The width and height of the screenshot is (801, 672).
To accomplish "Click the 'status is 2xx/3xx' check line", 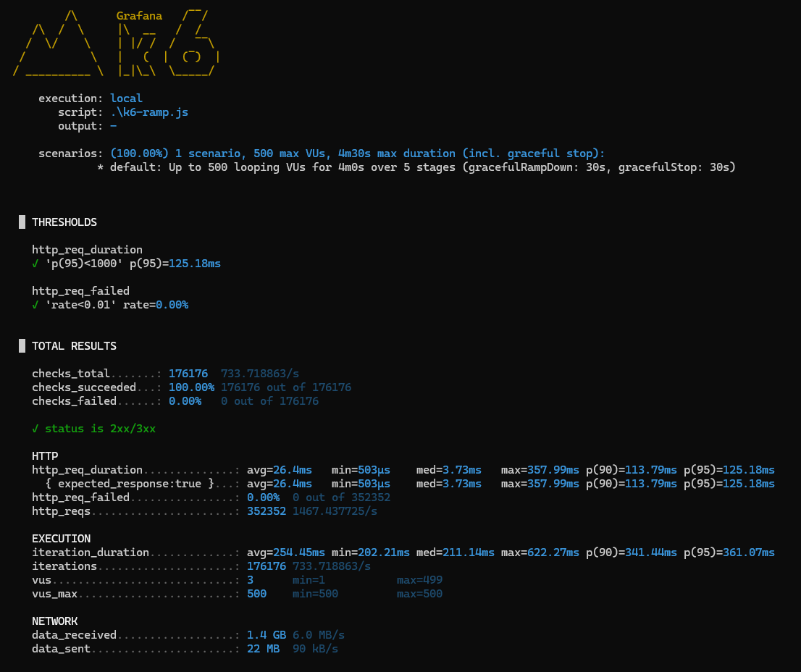I will 93,429.
